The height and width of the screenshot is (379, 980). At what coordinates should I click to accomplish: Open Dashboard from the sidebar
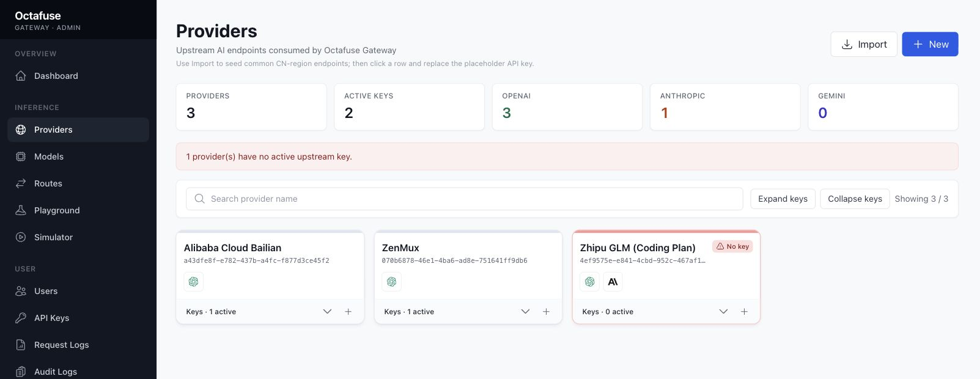[x=78, y=76]
